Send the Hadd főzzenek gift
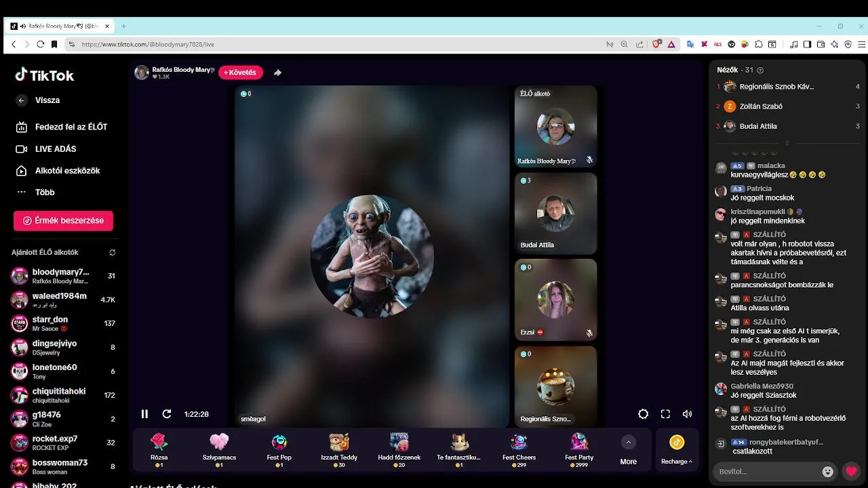 tap(399, 450)
